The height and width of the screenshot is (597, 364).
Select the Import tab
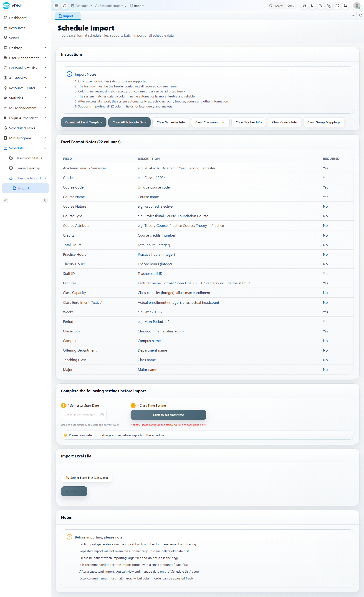(x=68, y=16)
